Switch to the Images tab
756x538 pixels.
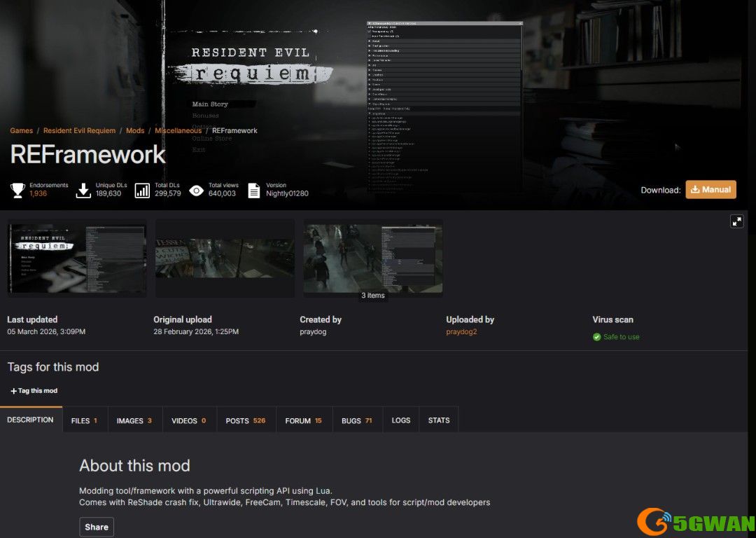134,420
